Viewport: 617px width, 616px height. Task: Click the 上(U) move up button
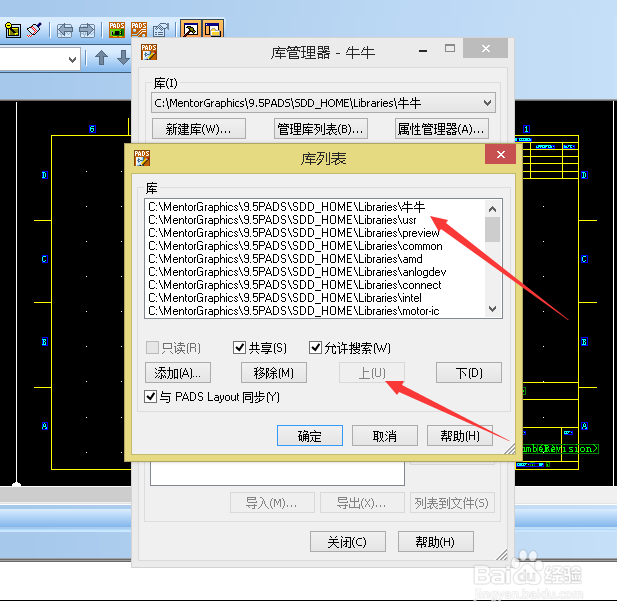click(372, 372)
